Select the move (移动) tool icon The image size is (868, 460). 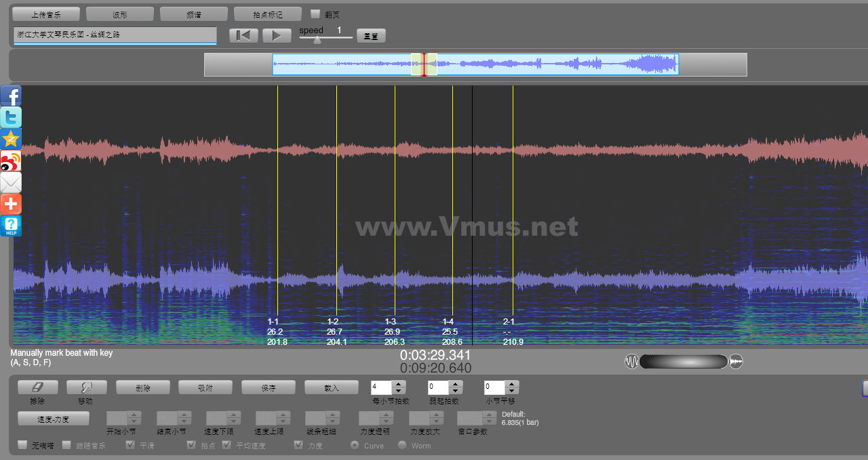pos(86,388)
